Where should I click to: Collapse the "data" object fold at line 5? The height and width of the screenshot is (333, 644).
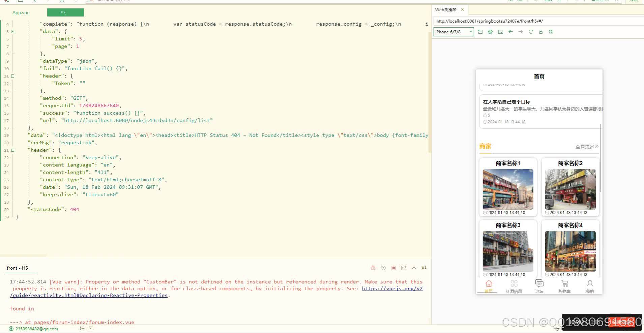tap(13, 31)
